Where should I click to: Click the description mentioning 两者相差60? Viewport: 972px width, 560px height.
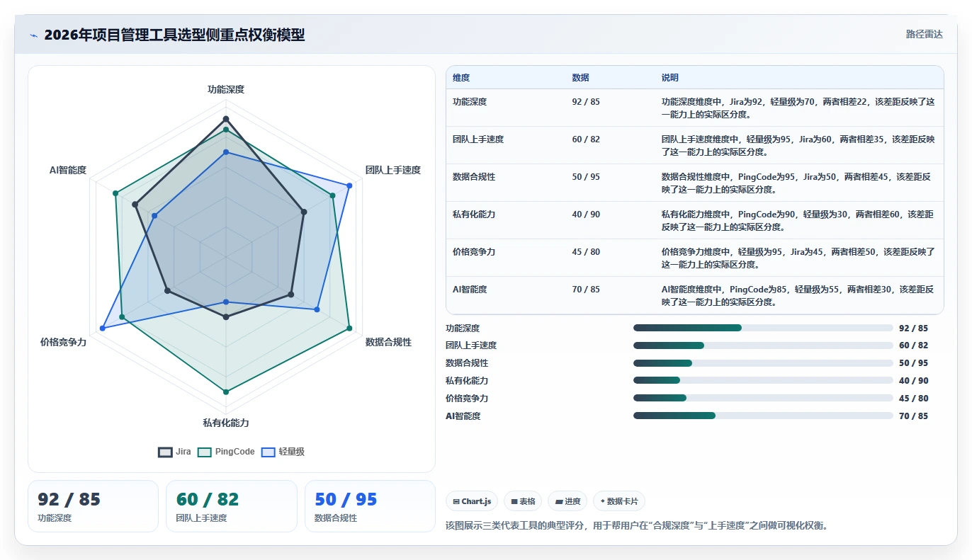[x=798, y=220]
